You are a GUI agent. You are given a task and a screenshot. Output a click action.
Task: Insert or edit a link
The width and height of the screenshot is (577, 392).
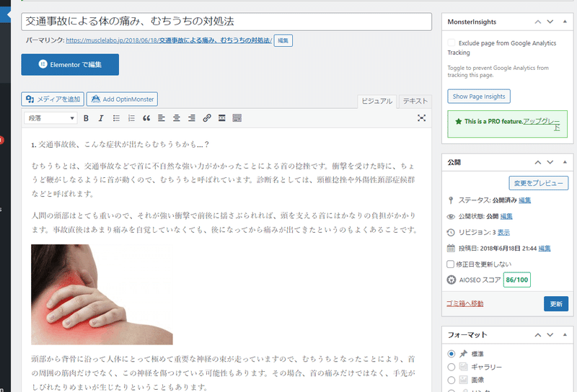tap(207, 118)
